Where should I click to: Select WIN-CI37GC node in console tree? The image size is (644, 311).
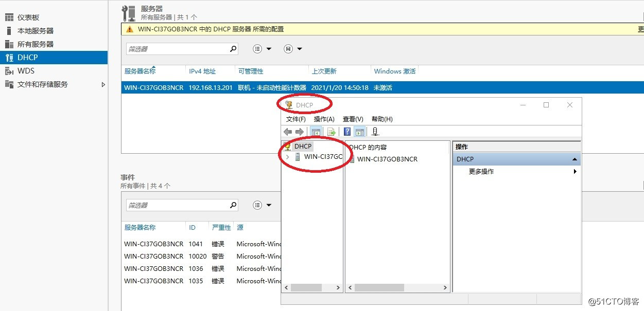(323, 157)
